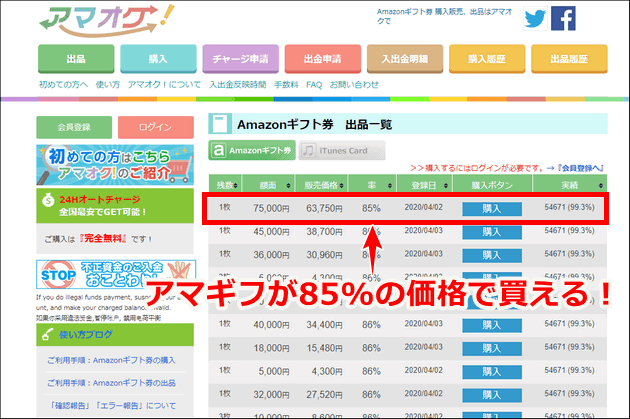Image resolution: width=630 pixels, height=419 pixels.
Task: Open the Facebook icon link
Action: click(563, 18)
